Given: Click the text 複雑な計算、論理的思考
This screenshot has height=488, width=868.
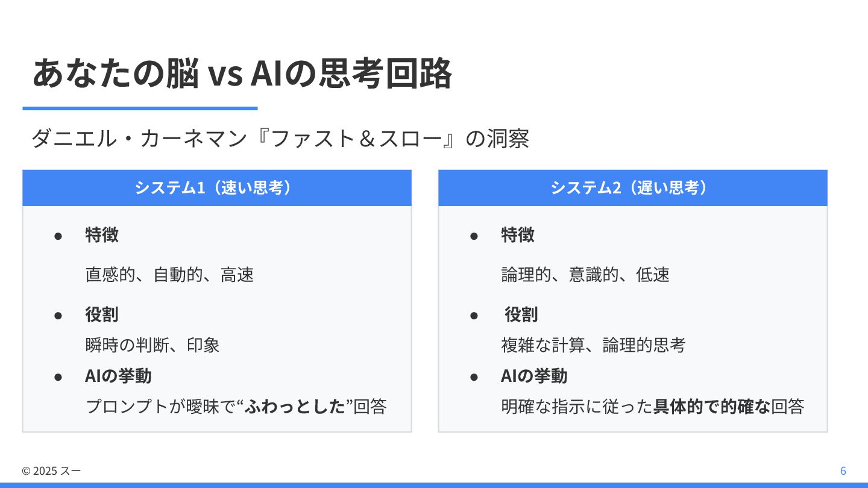Looking at the screenshot, I should coord(594,345).
